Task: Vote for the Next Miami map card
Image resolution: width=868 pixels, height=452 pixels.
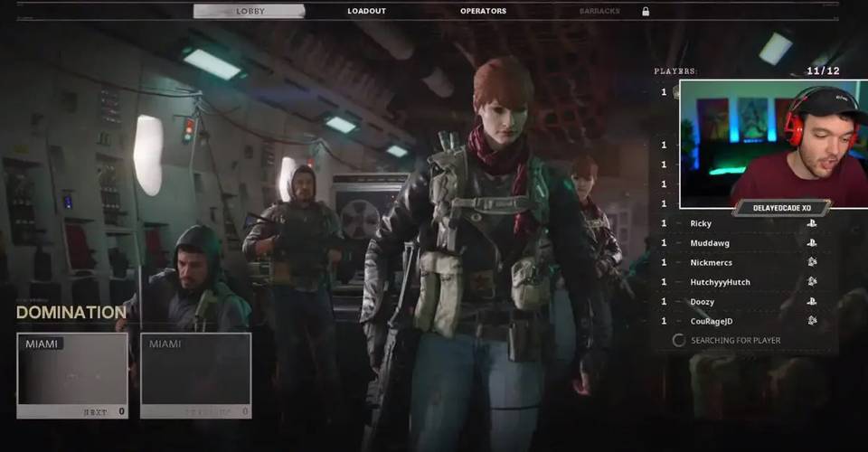Action: tap(72, 376)
